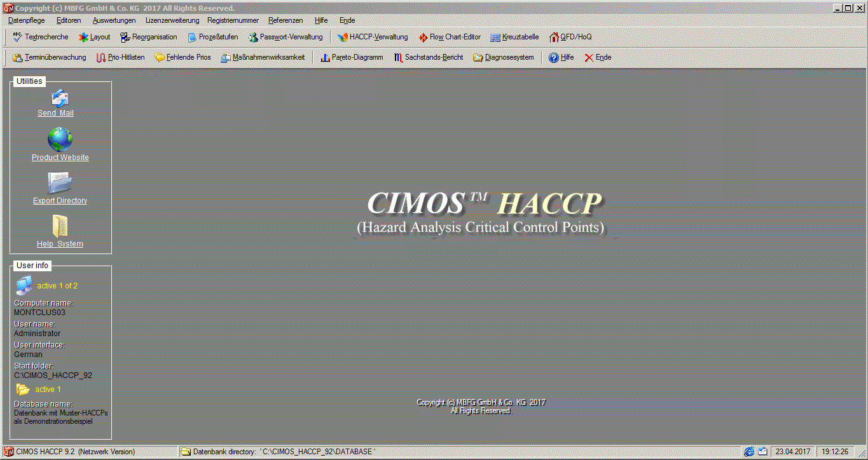Click the user name Administrator

[x=38, y=334]
